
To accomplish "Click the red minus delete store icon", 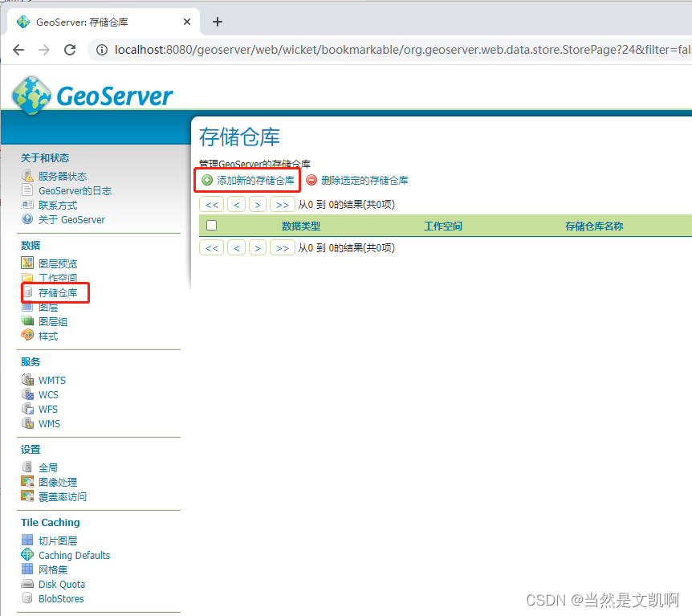I will click(x=311, y=181).
